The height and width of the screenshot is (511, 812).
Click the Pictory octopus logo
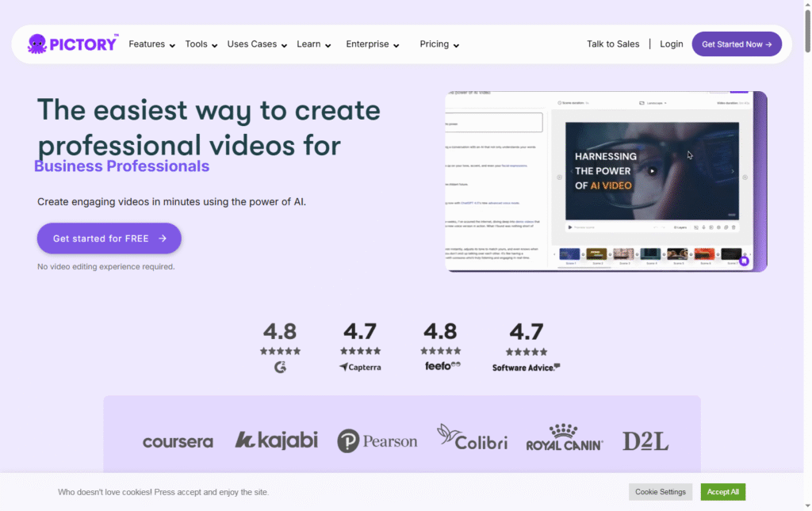pyautogui.click(x=73, y=44)
